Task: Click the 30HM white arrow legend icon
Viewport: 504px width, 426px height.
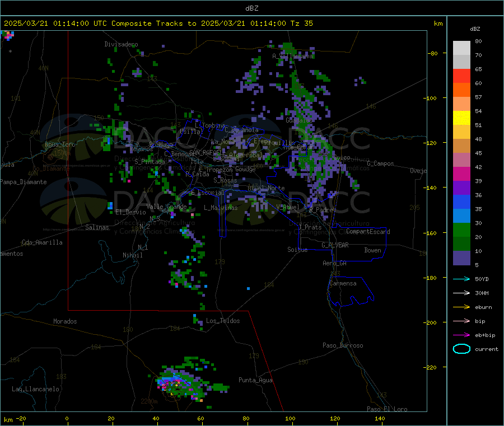Action: (461, 293)
